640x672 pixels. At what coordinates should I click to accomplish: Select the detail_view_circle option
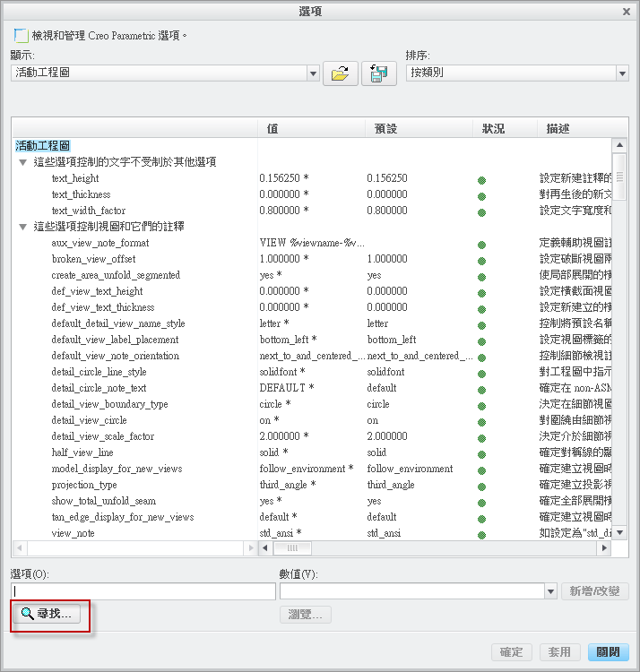click(x=89, y=420)
